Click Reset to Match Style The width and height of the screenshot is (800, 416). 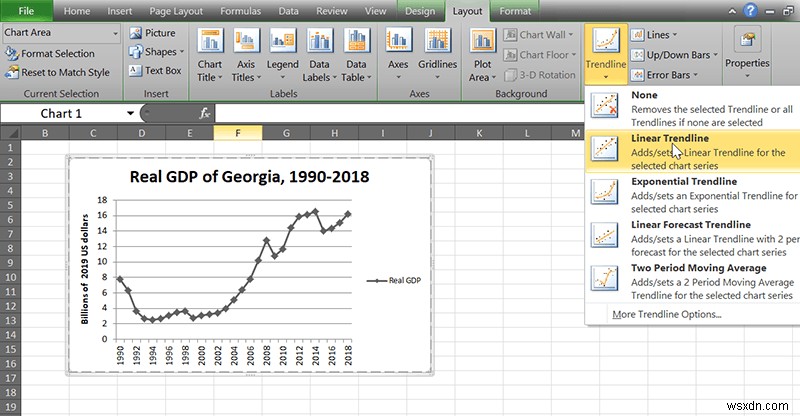[x=57, y=72]
